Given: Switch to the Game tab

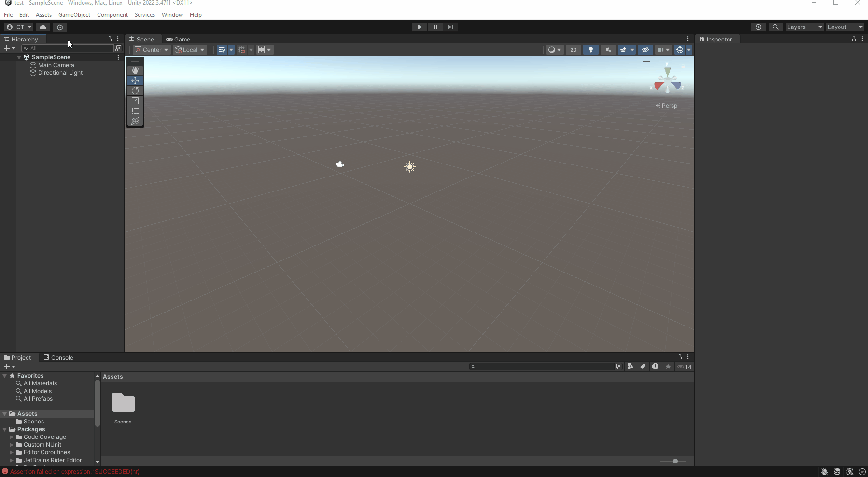Looking at the screenshot, I should (x=178, y=39).
